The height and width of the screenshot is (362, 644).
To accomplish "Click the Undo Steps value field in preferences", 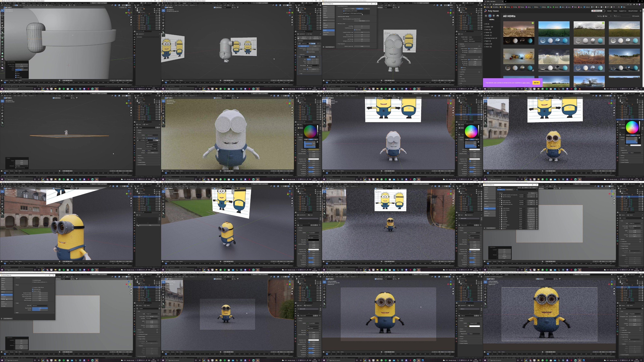I will point(362,26).
